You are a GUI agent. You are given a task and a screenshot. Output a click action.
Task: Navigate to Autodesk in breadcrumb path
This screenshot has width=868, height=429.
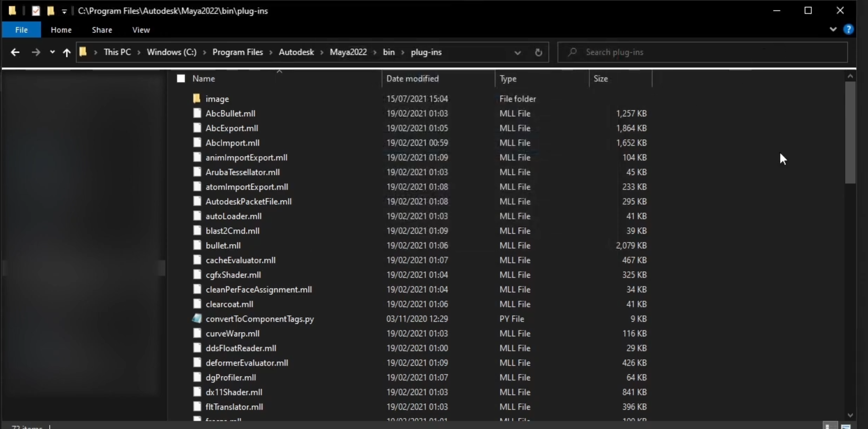coord(296,52)
